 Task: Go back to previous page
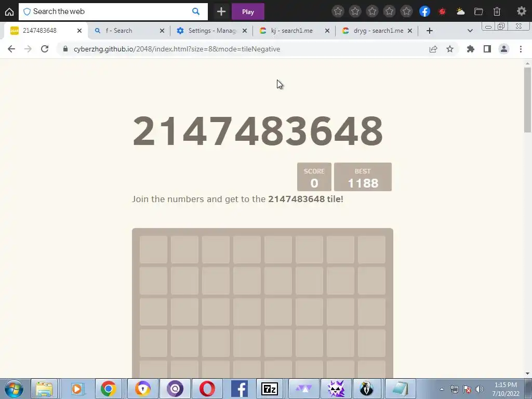point(11,49)
